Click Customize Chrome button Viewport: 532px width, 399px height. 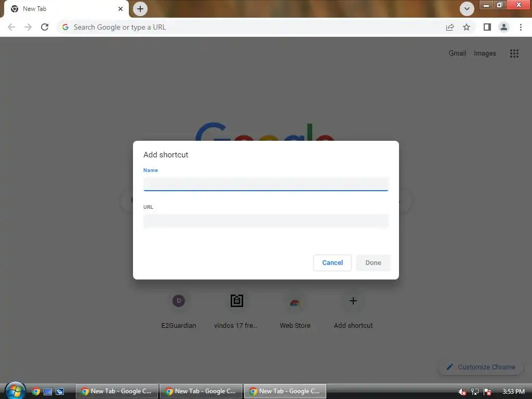(481, 367)
